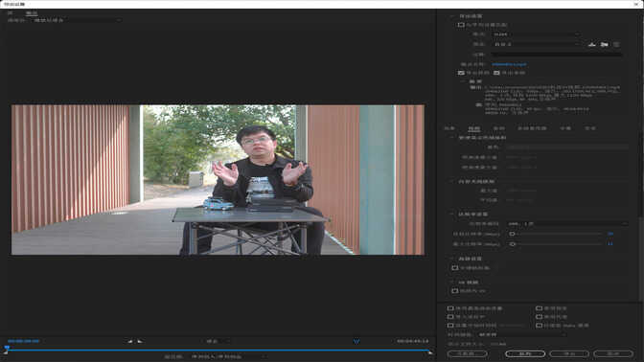Collapse the VR video section
This screenshot has height=362, width=644.
(x=452, y=283)
